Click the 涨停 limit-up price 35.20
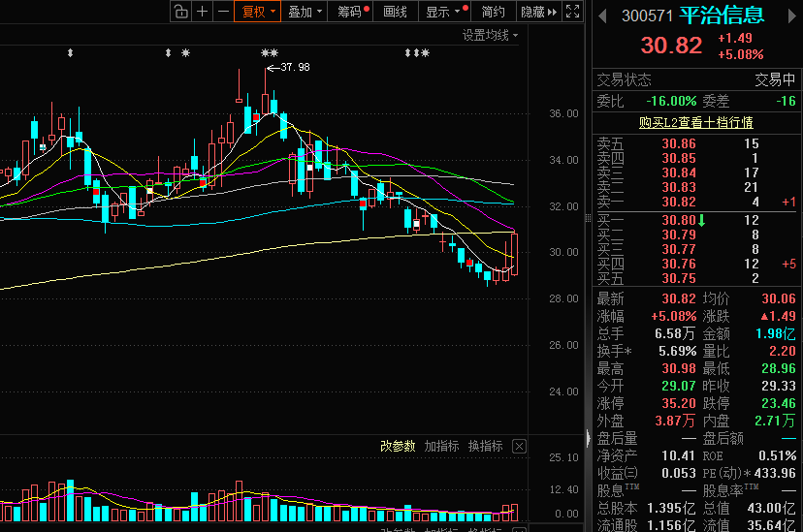803x532 pixels. (x=679, y=404)
